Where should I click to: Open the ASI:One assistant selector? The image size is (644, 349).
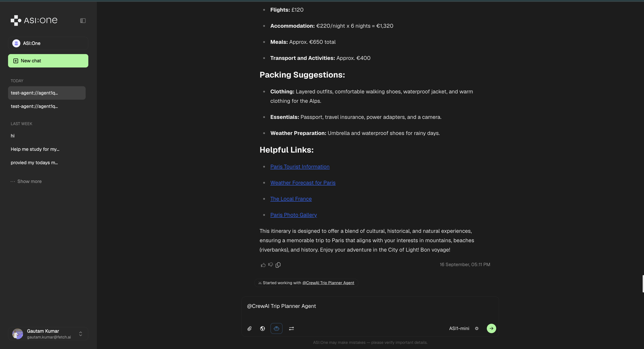[48, 43]
